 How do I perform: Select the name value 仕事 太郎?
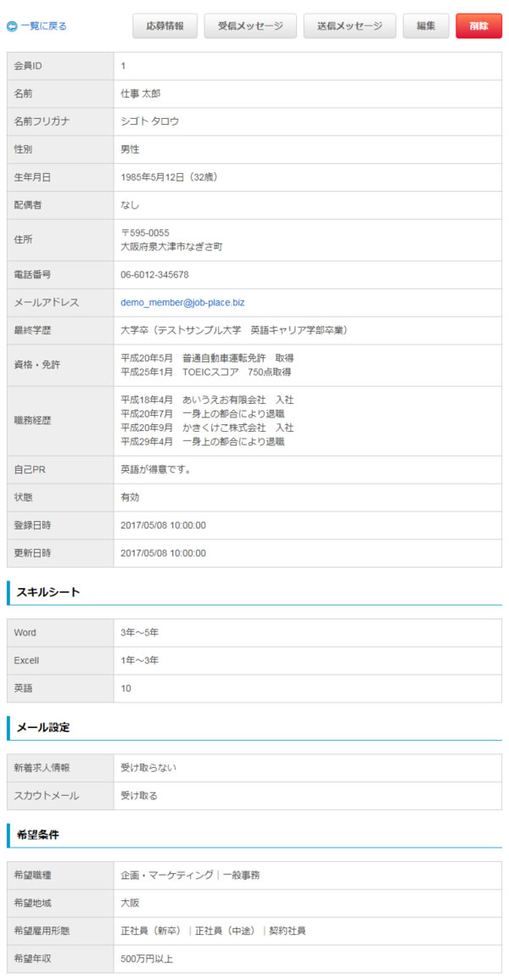141,93
